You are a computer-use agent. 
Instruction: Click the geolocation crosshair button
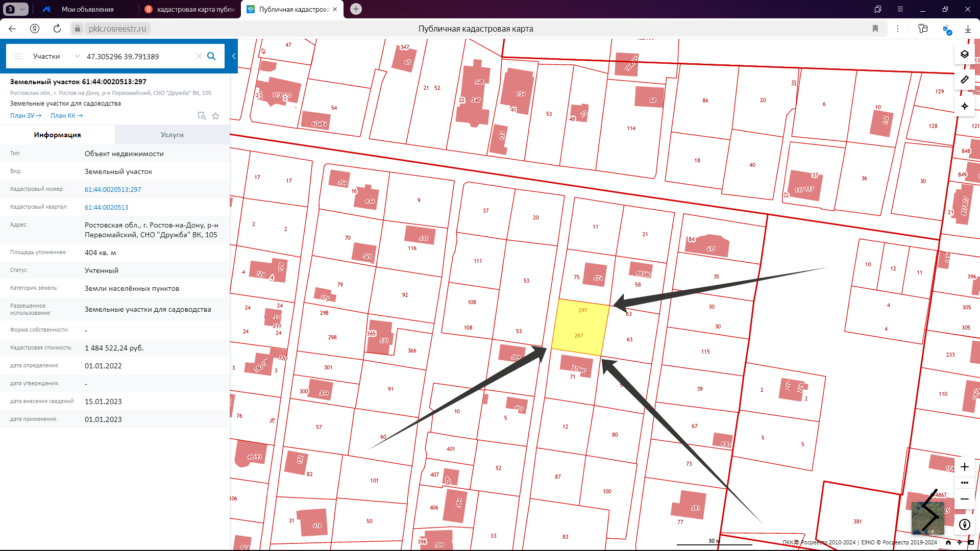(x=964, y=106)
